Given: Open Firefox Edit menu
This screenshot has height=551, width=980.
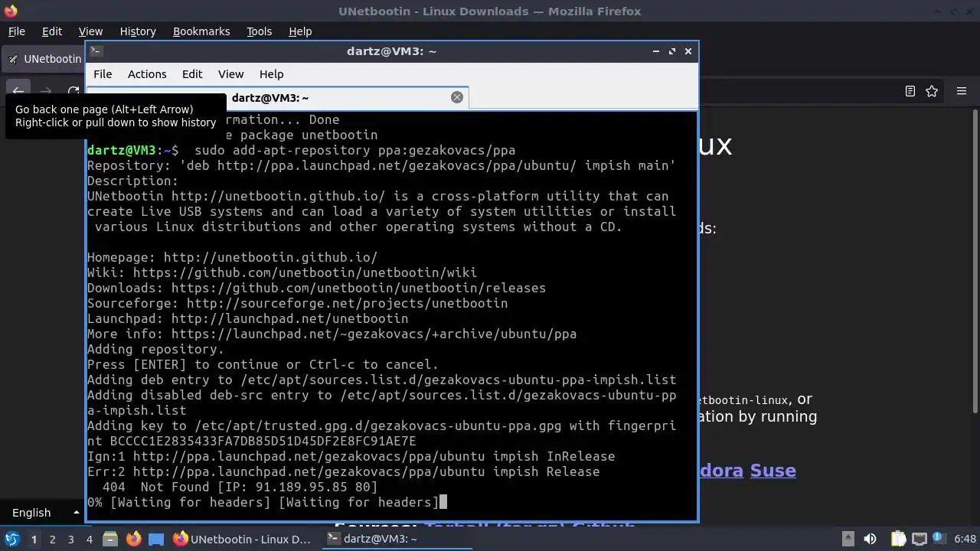Looking at the screenshot, I should point(52,31).
